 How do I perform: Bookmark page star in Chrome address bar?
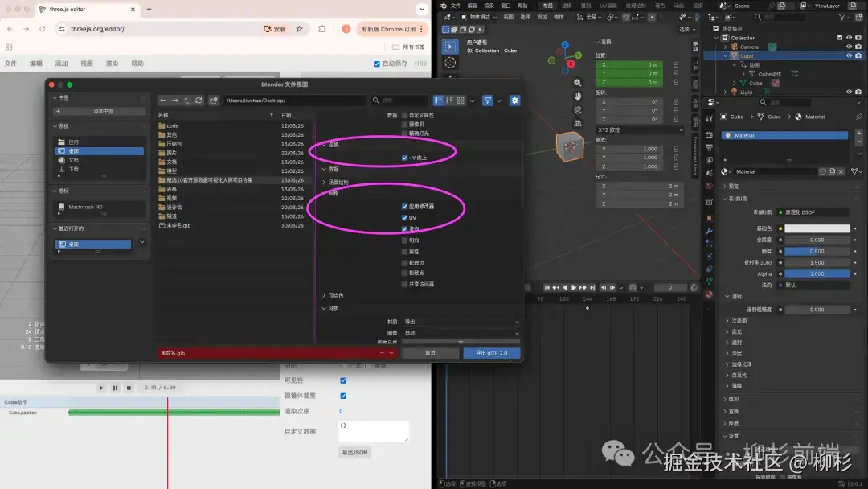tap(300, 29)
